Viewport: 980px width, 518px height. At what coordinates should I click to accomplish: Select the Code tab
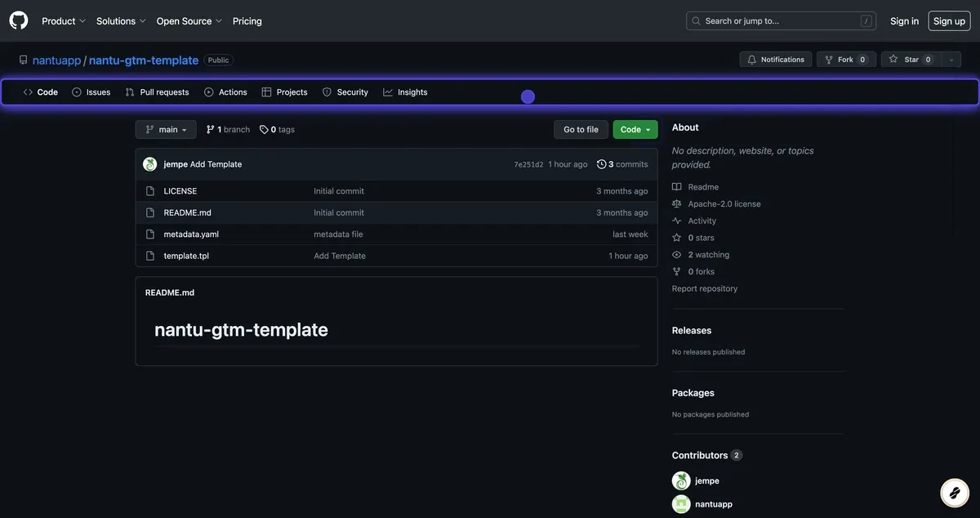41,92
